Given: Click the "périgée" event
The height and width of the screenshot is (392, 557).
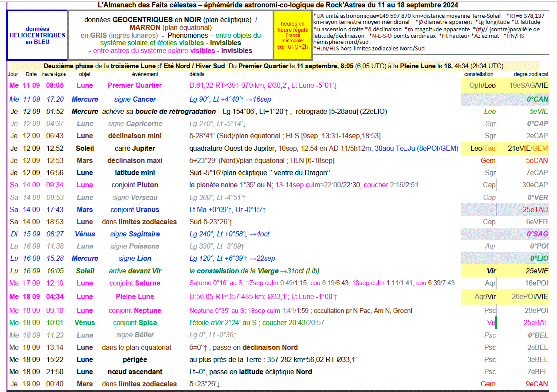Looking at the screenshot, I should [x=135, y=359].
